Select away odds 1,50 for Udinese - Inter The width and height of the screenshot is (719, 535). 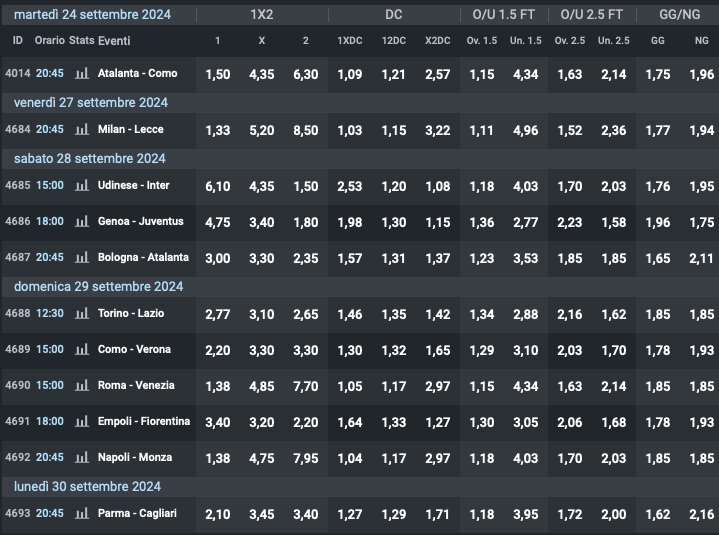click(306, 186)
